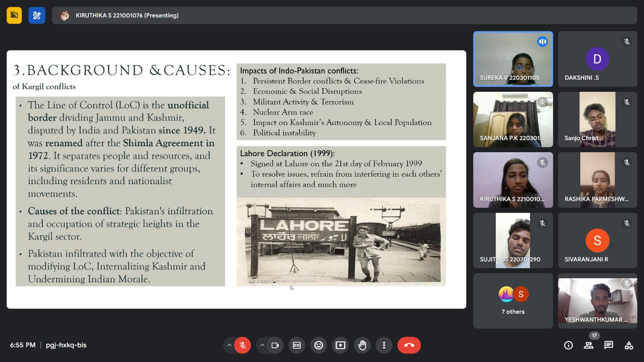The height and width of the screenshot is (362, 644).
Task: Click muted mic icon on RASHIKA tile
Action: pyautogui.click(x=627, y=162)
